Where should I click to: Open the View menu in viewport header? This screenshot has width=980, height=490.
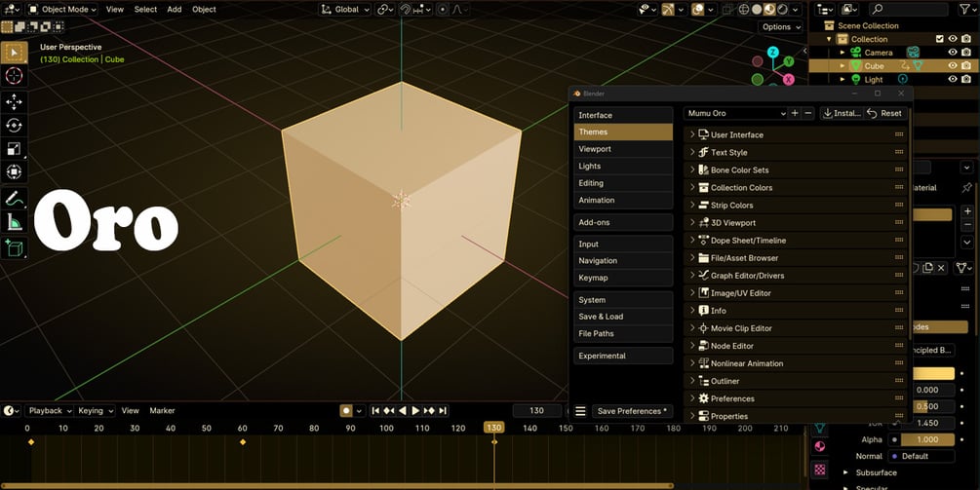coord(115,10)
